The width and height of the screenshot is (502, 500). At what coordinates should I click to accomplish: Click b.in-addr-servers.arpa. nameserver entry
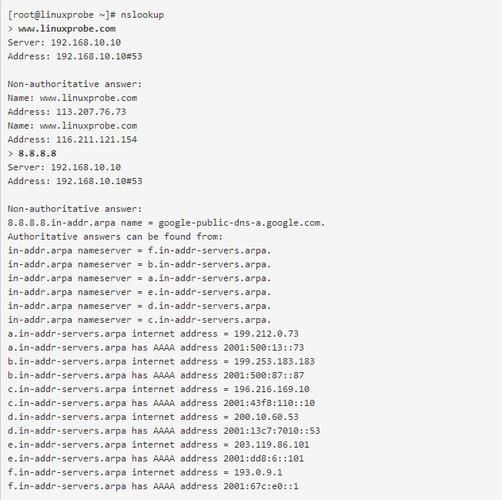210,265
